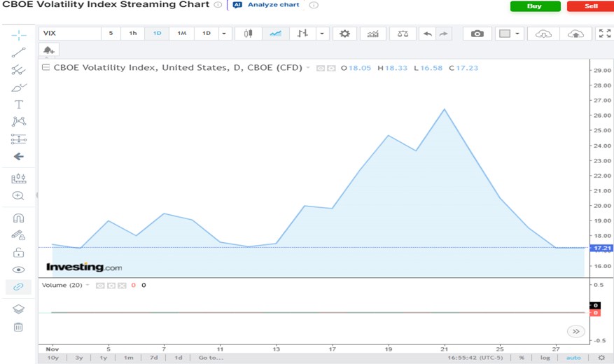Toggle log scale in bottom bar

[545, 358]
